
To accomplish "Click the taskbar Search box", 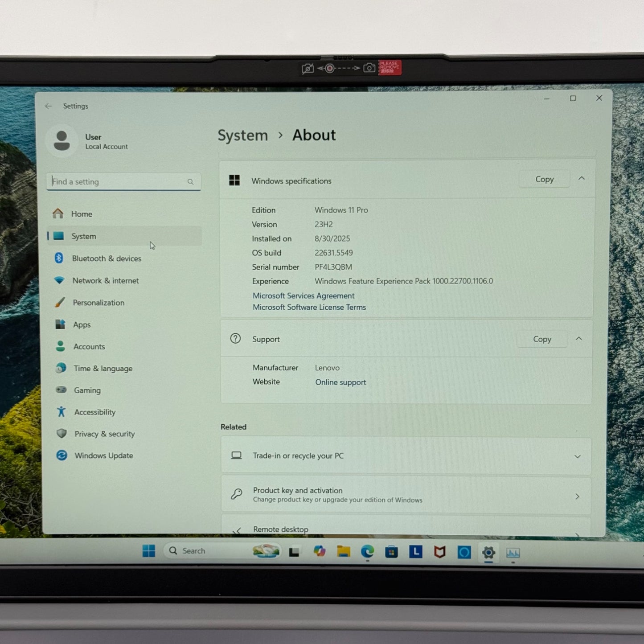I will (x=222, y=551).
